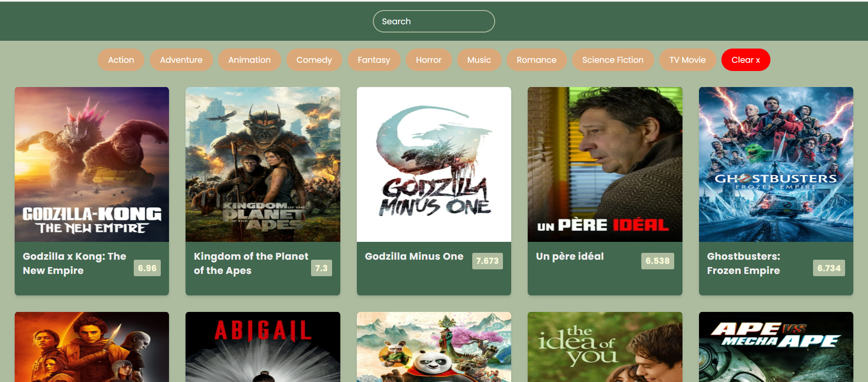
Task: Click the 6.538 rating badge
Action: [657, 261]
